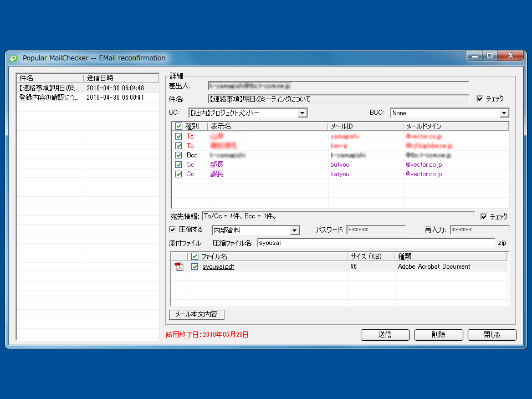Image resolution: width=532 pixels, height=399 pixels.
Task: Click the 再入力 password field
Action: [x=480, y=229]
